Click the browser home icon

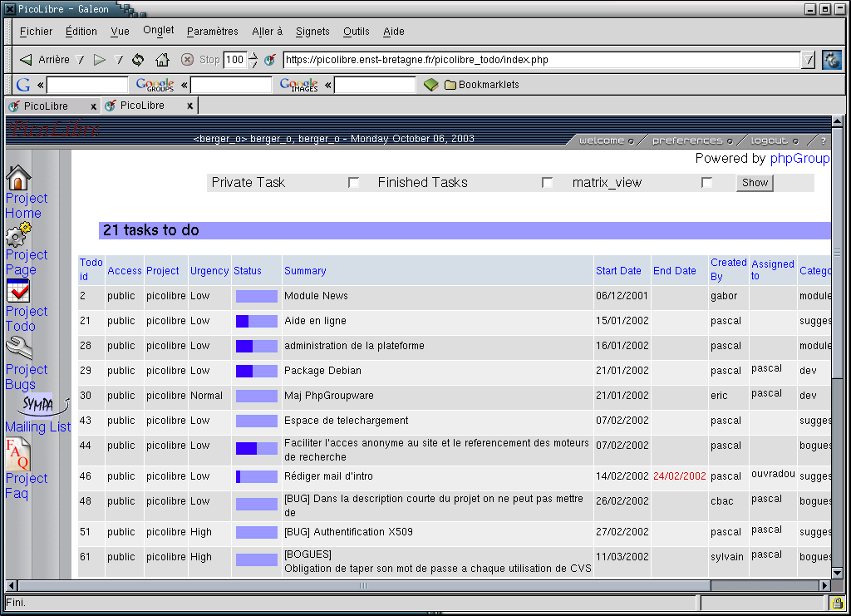click(162, 60)
